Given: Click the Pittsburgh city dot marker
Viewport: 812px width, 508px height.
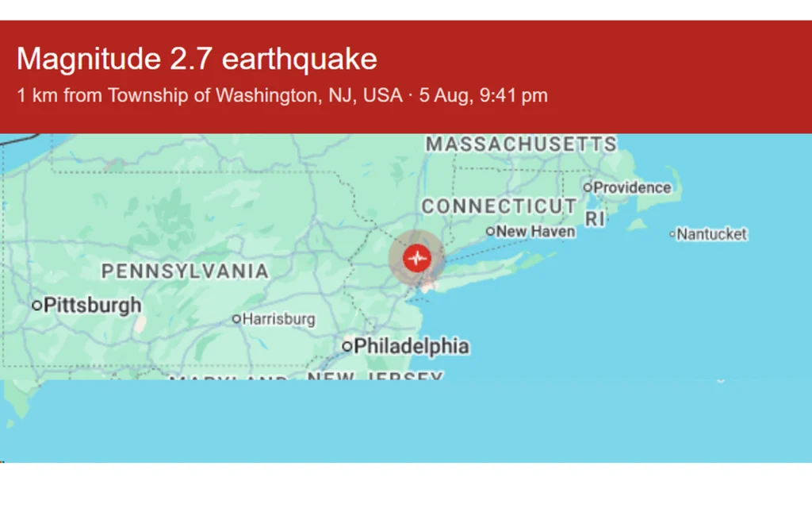Looking at the screenshot, I should pos(36,305).
